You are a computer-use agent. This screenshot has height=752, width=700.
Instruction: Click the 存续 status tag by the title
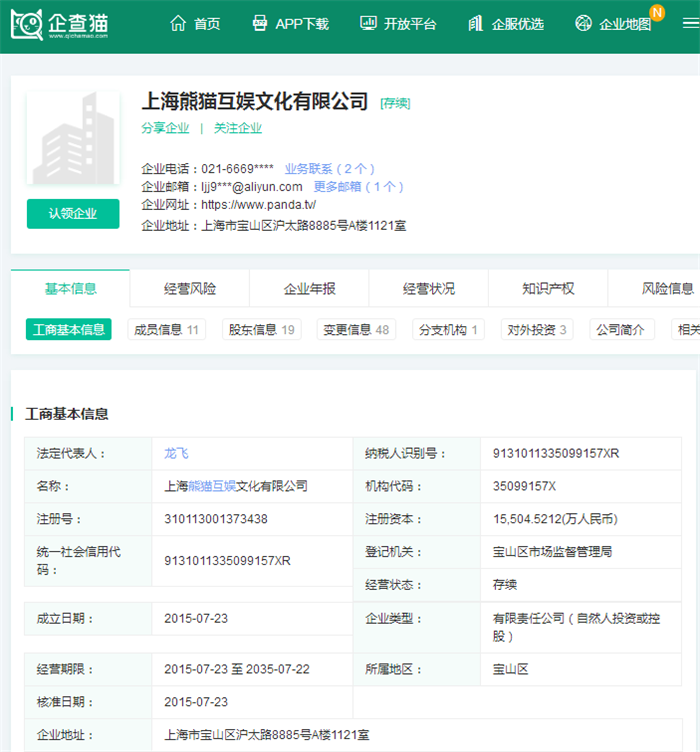pos(395,103)
